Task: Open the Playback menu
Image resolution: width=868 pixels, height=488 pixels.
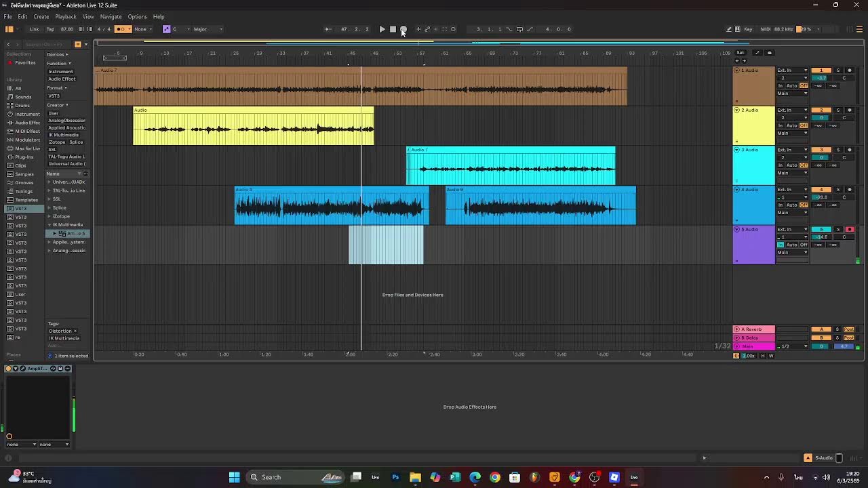Action: (x=66, y=16)
